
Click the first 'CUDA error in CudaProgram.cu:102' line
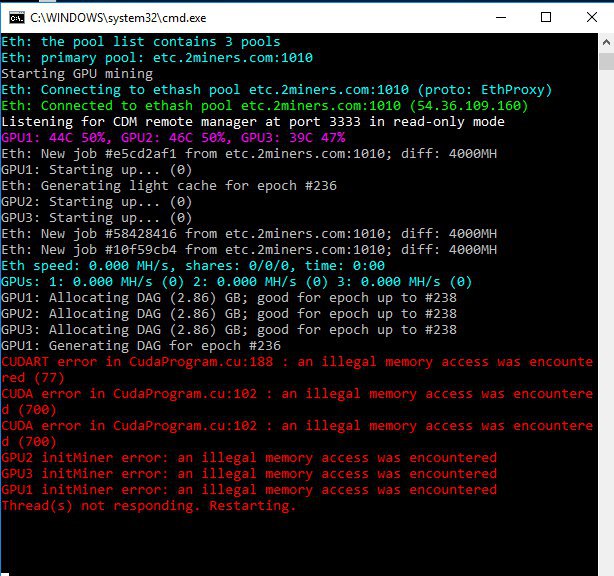[297, 394]
